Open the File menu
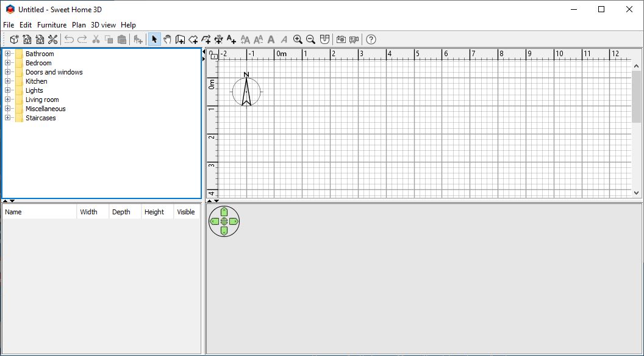644x356 pixels. [9, 25]
